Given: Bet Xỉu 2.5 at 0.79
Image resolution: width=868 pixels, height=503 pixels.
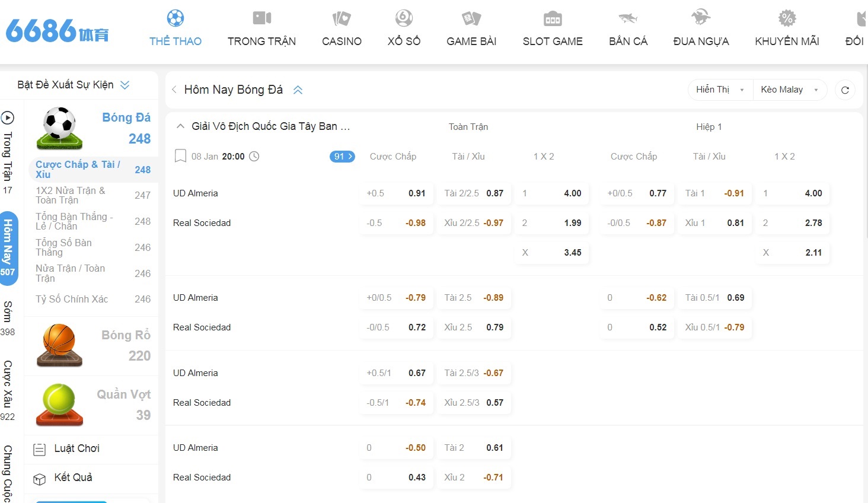Looking at the screenshot, I should [x=474, y=327].
